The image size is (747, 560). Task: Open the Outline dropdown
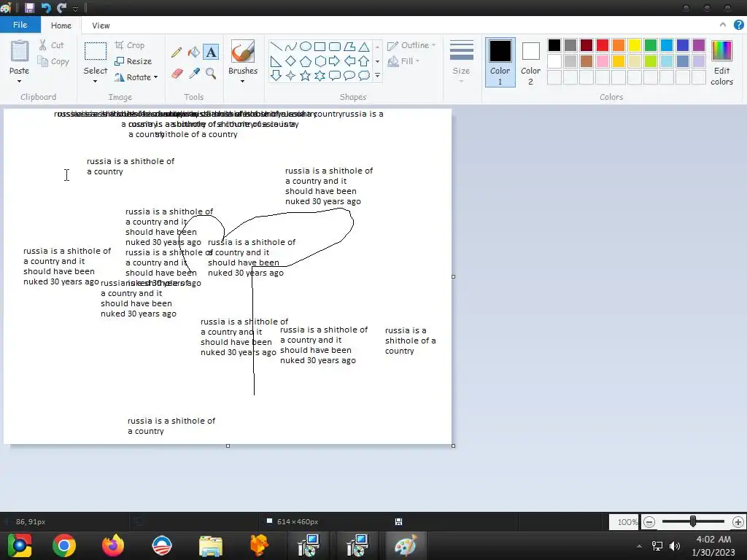pos(411,45)
